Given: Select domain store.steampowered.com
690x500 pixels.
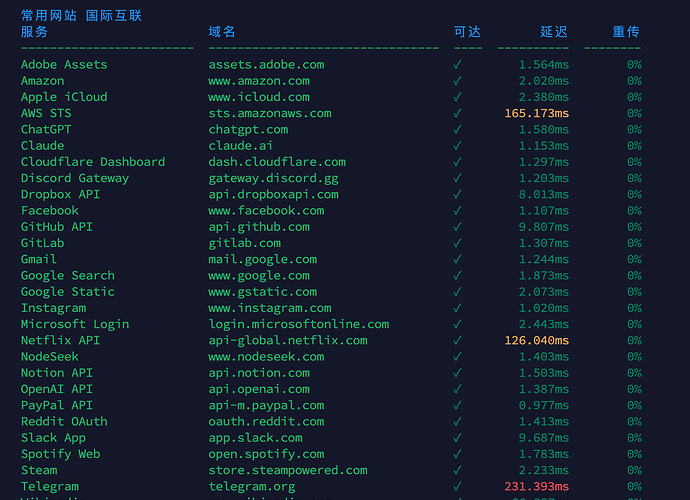Looking at the screenshot, I should tap(288, 471).
